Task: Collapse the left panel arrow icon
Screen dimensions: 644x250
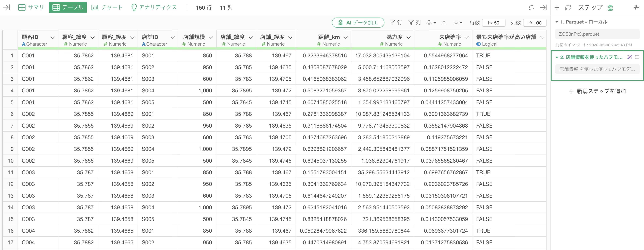Action: coord(6,7)
